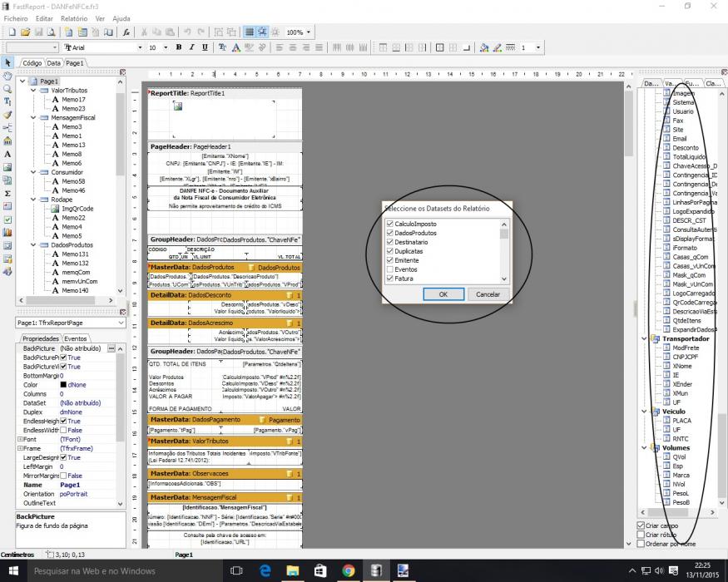Image resolution: width=728 pixels, height=582 pixels.
Task: Click the dataset list vertical scrollbar
Action: pyautogui.click(x=504, y=251)
